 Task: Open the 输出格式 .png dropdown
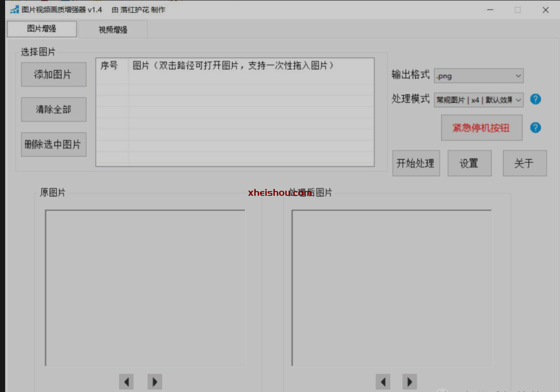(x=479, y=76)
